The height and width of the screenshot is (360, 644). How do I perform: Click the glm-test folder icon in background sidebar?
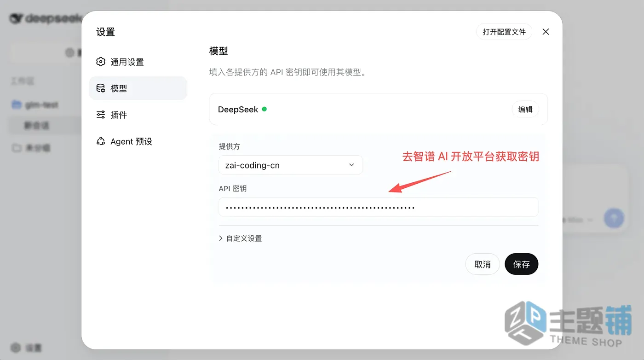pyautogui.click(x=17, y=105)
